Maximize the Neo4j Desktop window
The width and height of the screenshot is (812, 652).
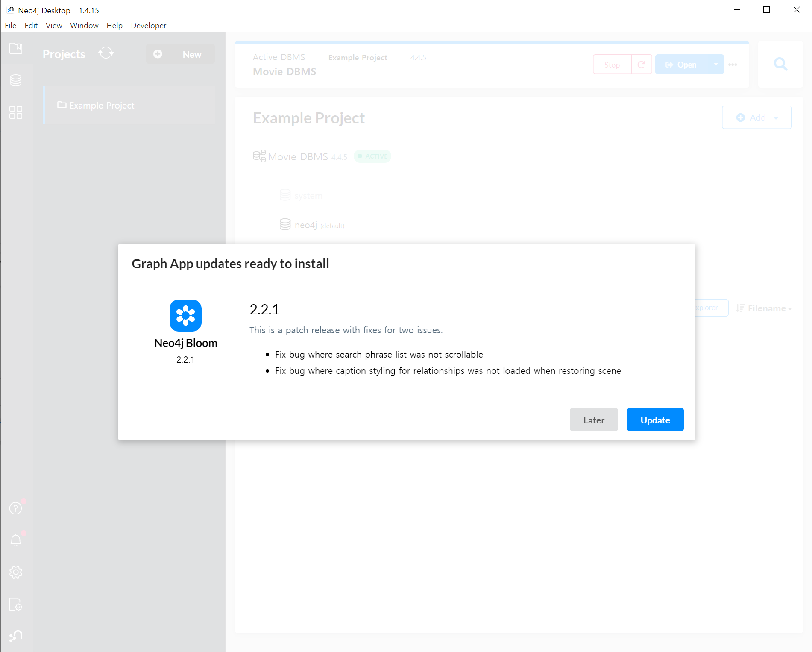(767, 10)
